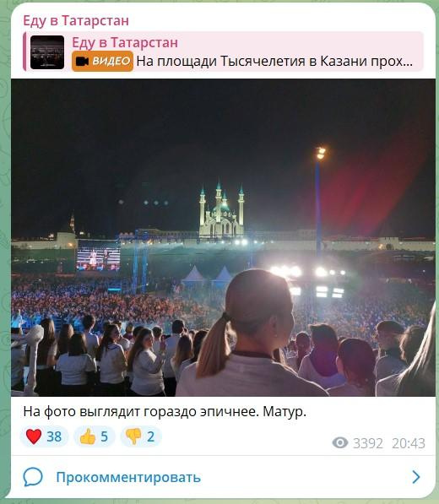Click the mosque in the photo
Screen dimensions: 439x504
pyautogui.click(x=221, y=210)
